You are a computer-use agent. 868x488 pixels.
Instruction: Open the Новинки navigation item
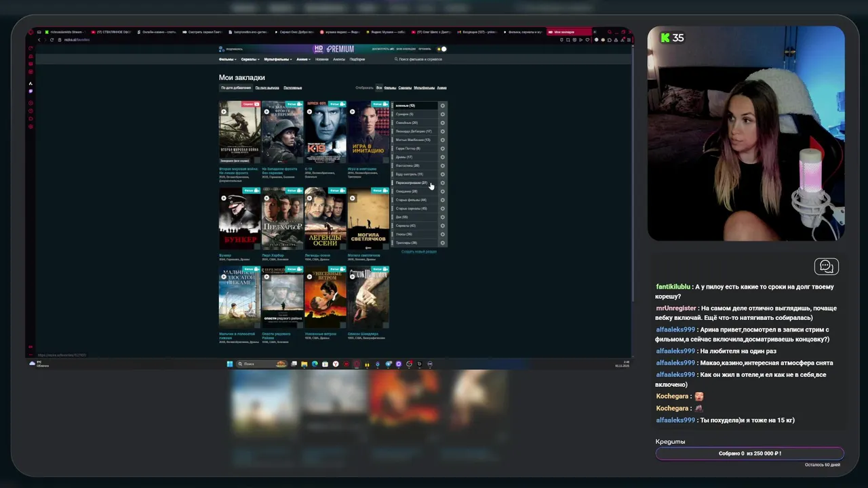(321, 59)
